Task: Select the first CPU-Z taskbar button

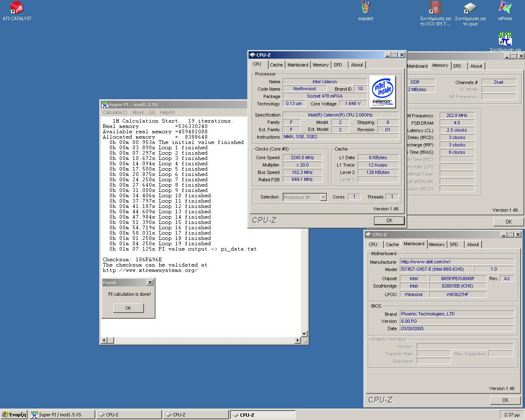Action: pyautogui.click(x=129, y=415)
